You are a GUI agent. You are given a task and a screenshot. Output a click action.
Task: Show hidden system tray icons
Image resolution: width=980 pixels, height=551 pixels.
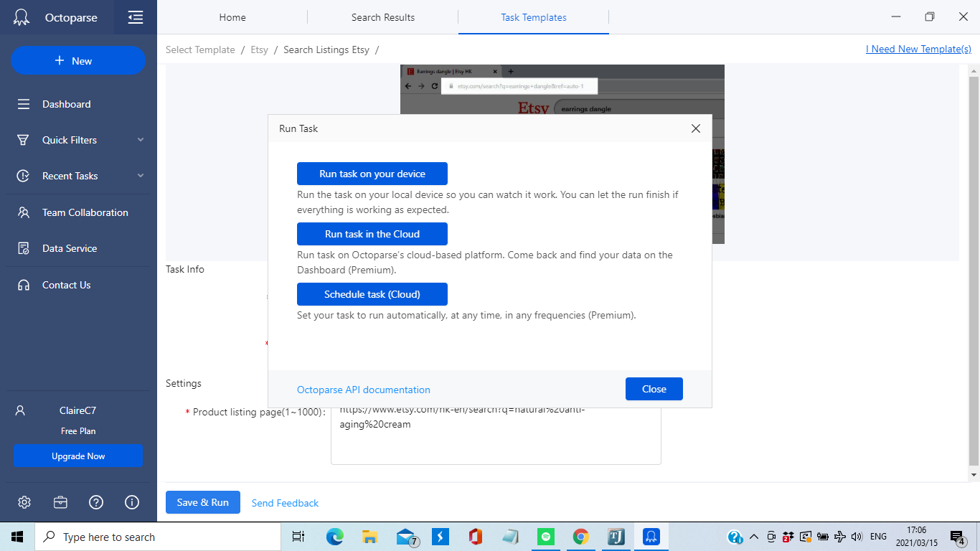tap(754, 537)
